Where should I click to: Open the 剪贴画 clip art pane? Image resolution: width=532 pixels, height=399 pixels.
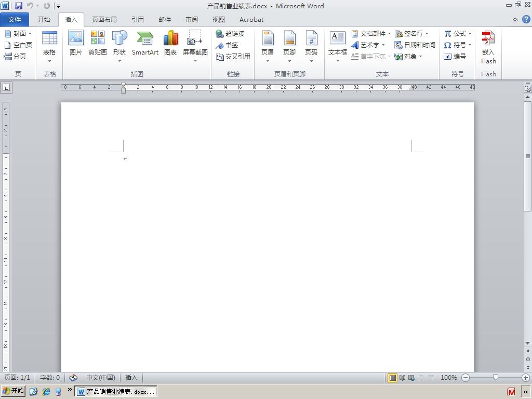tap(97, 43)
